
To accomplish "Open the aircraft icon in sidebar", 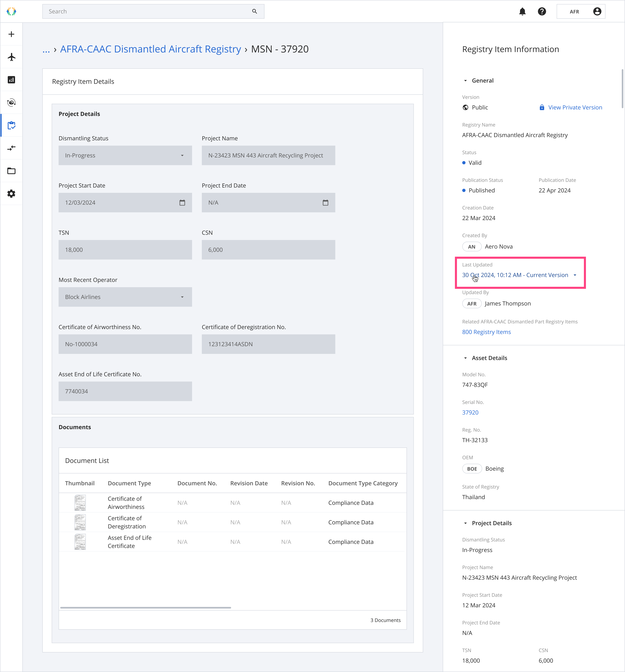I will pos(12,57).
